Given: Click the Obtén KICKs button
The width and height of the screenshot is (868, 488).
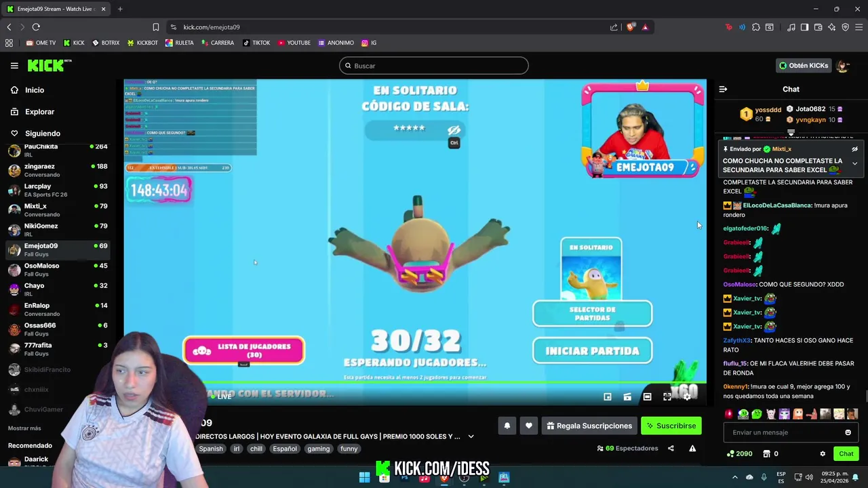Looking at the screenshot, I should [804, 66].
